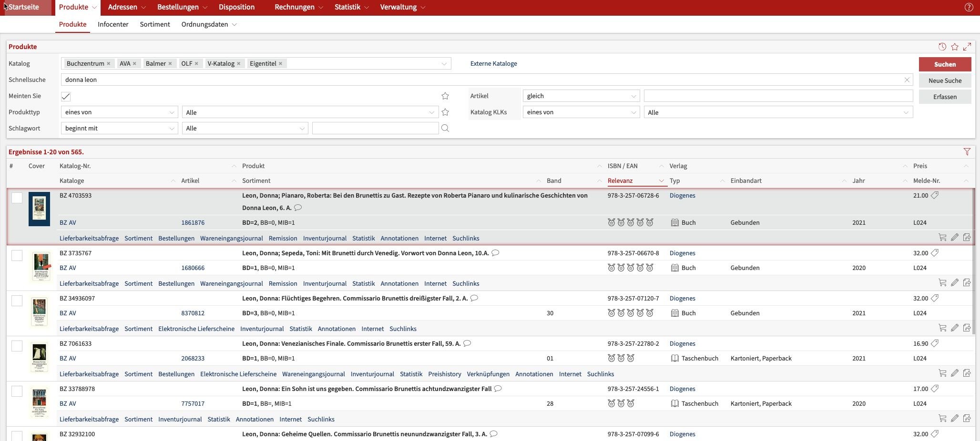This screenshot has width=980, height=441.
Task: Remove V-Katalog tag from Katalog
Action: pos(239,63)
